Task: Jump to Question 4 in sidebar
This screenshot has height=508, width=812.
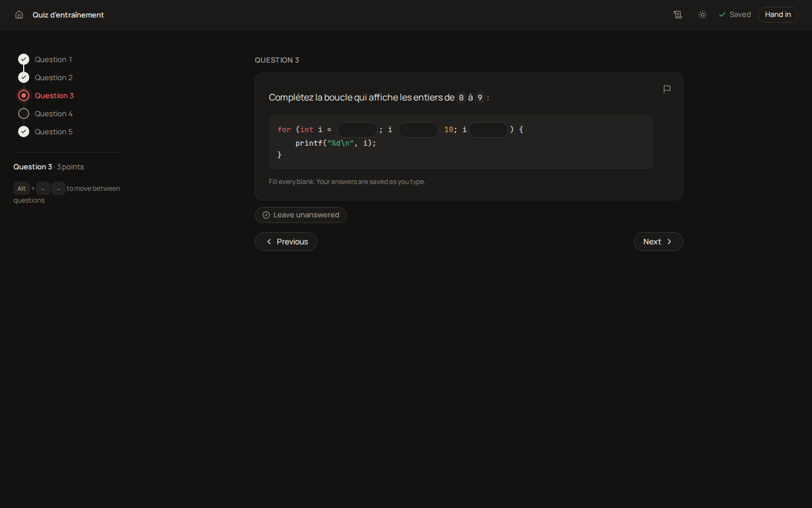Action: (x=46, y=113)
